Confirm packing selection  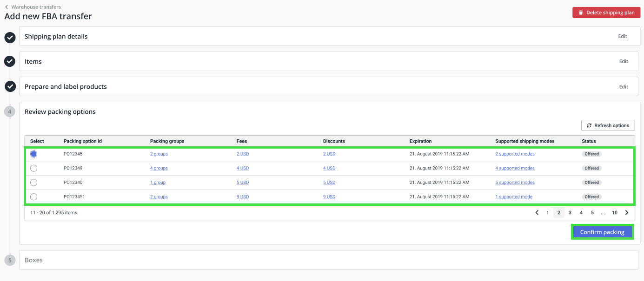point(602,232)
